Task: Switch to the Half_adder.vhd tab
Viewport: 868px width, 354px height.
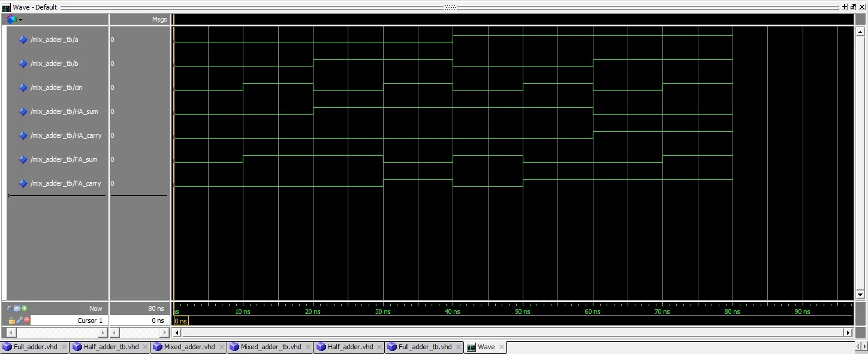Action: point(349,347)
